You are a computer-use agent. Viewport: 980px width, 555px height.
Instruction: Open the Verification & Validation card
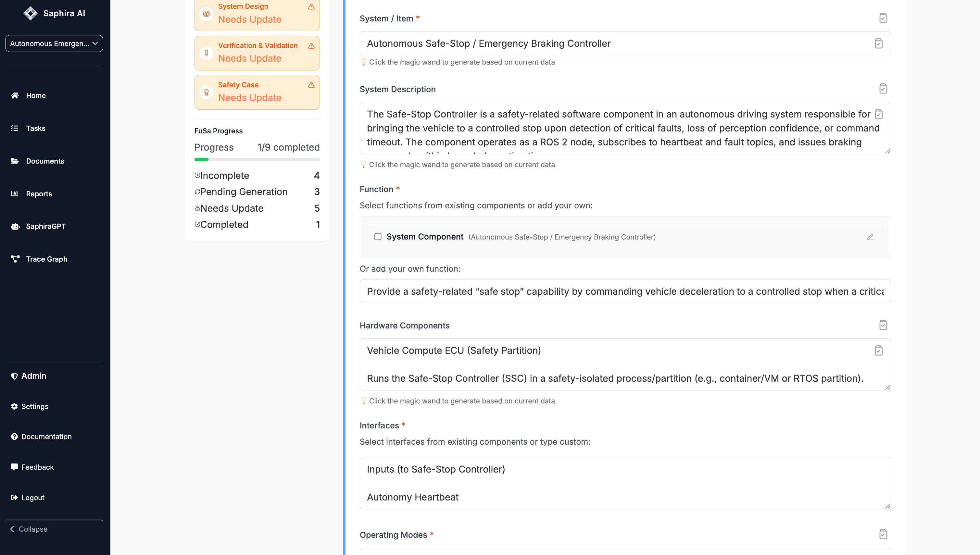point(257,53)
